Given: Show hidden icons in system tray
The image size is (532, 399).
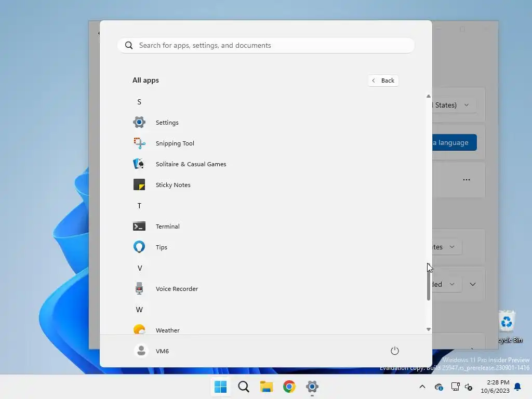Looking at the screenshot, I should (x=422, y=387).
